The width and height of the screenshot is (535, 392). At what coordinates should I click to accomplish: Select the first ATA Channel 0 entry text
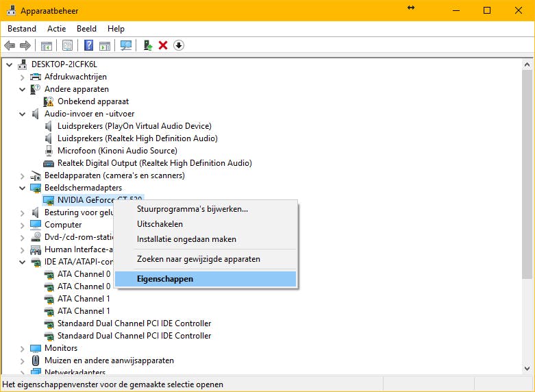point(84,274)
